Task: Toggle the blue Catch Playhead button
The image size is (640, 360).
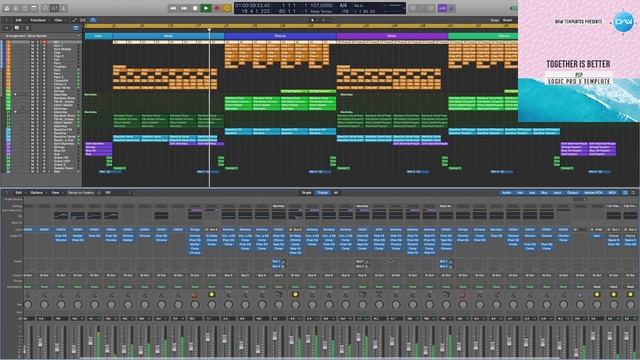Action: (93, 20)
